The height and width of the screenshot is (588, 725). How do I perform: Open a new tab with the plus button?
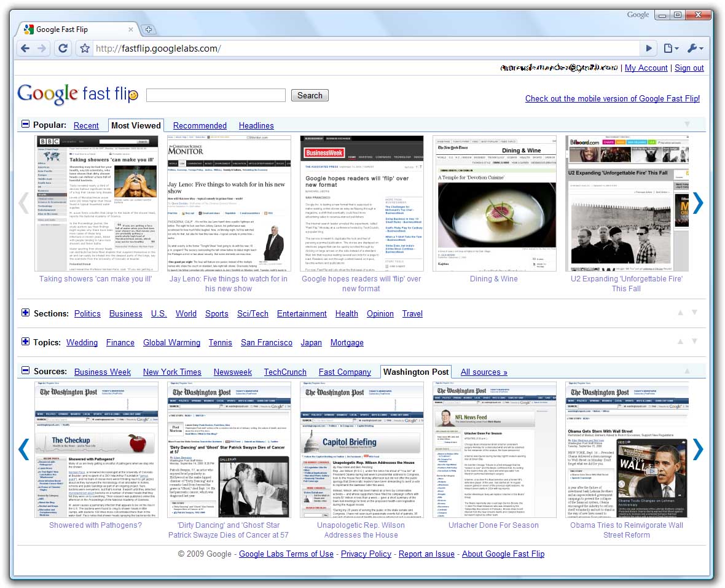tap(149, 29)
